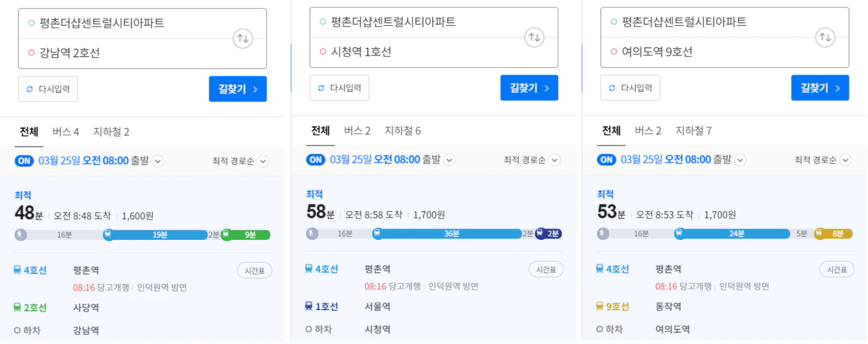Swap origin and destination for the 여의도역 9호선 route
This screenshot has width=868, height=344.
[x=825, y=38]
